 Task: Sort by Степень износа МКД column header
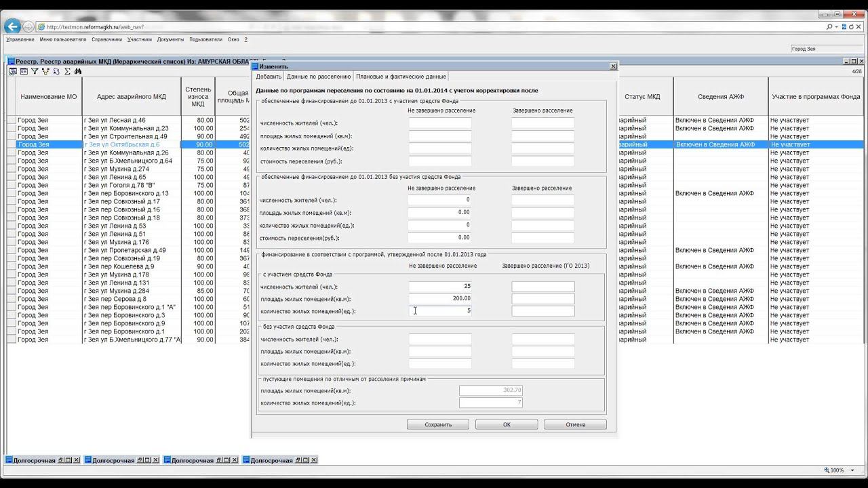(x=198, y=97)
